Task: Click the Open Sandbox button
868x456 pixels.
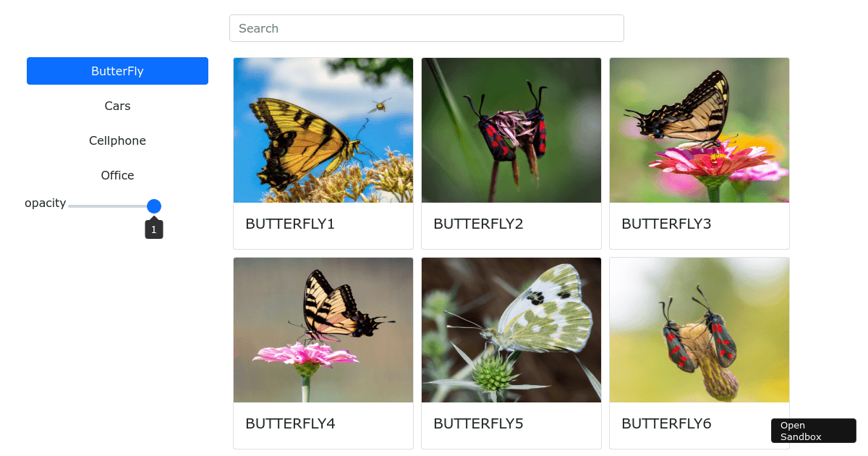Action: pos(814,431)
